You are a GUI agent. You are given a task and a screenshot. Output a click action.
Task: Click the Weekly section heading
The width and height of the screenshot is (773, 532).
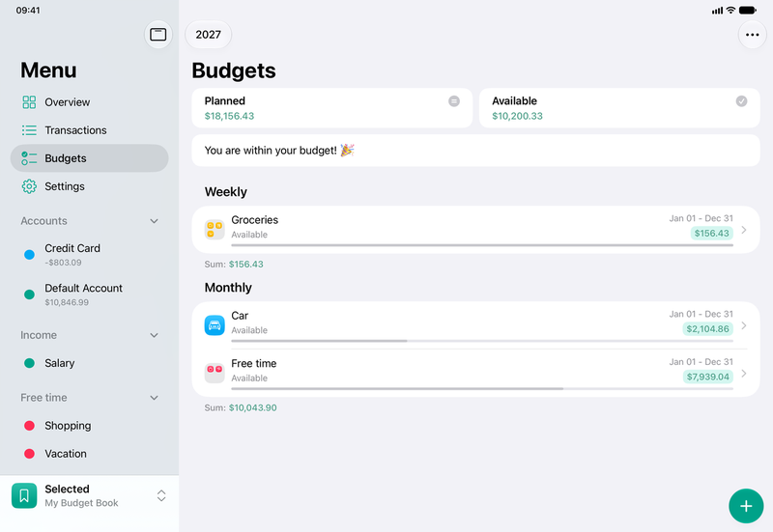[x=226, y=191]
